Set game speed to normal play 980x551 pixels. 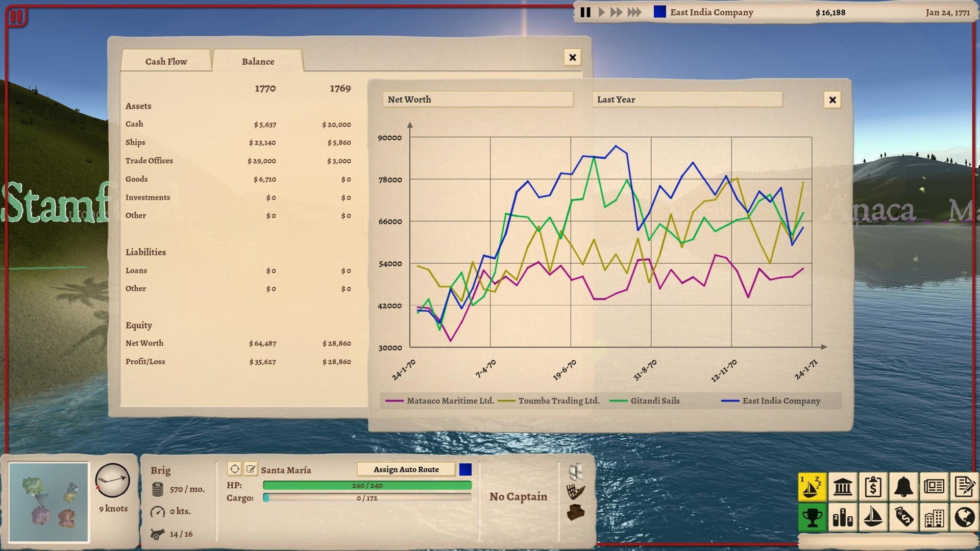[x=601, y=12]
